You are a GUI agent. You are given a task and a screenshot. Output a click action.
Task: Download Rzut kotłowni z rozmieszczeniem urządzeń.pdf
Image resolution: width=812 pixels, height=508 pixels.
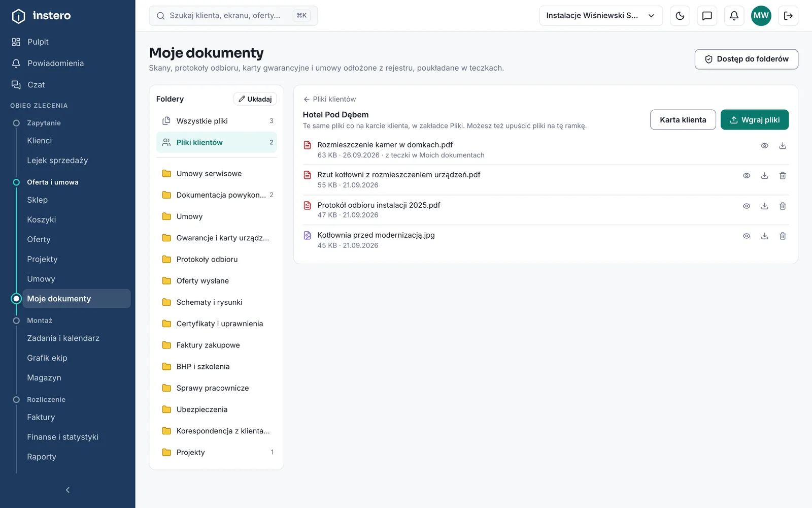[x=764, y=176]
